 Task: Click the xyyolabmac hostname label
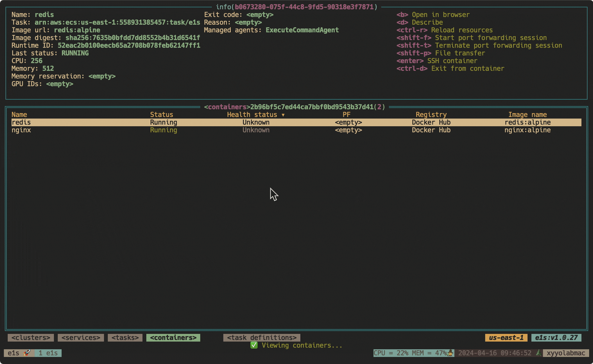[x=566, y=353]
